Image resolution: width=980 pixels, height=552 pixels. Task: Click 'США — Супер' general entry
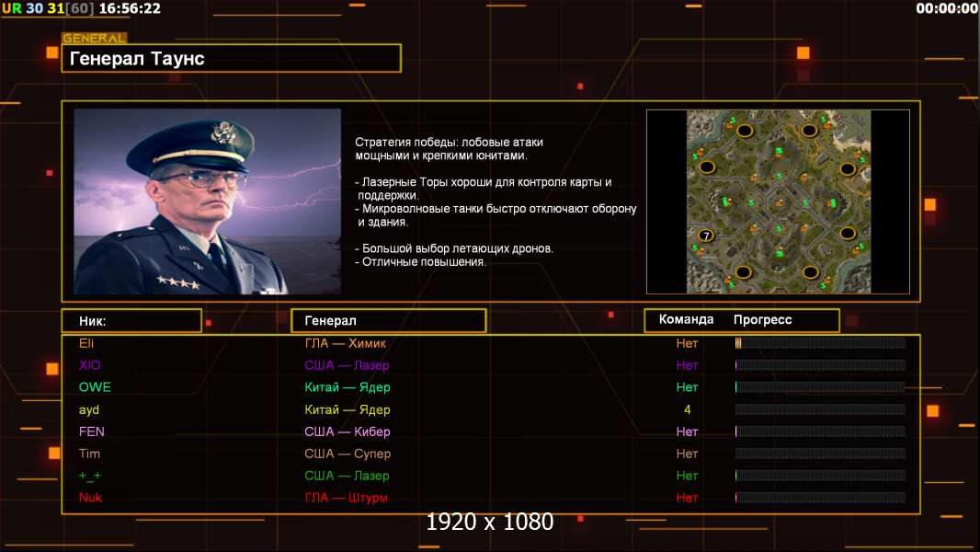coord(348,454)
